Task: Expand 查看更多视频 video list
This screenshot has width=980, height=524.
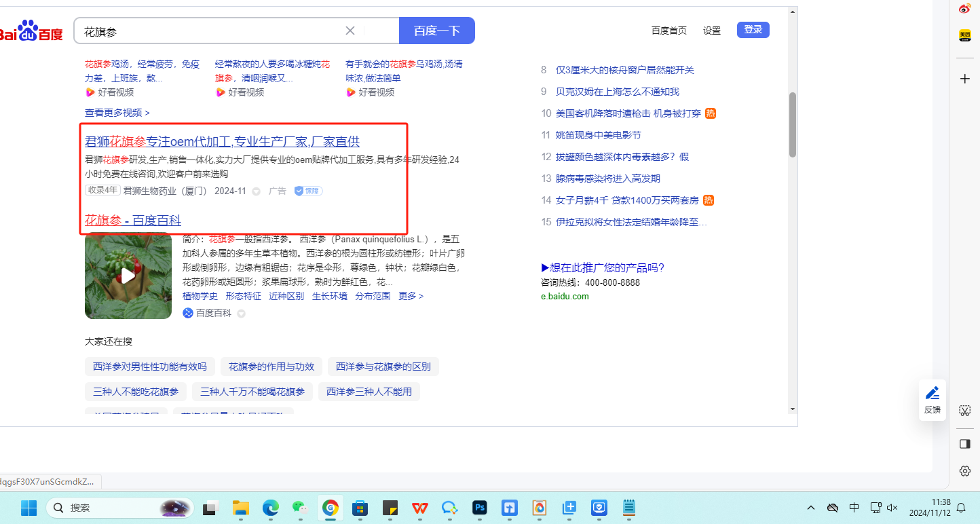Action: coord(117,113)
